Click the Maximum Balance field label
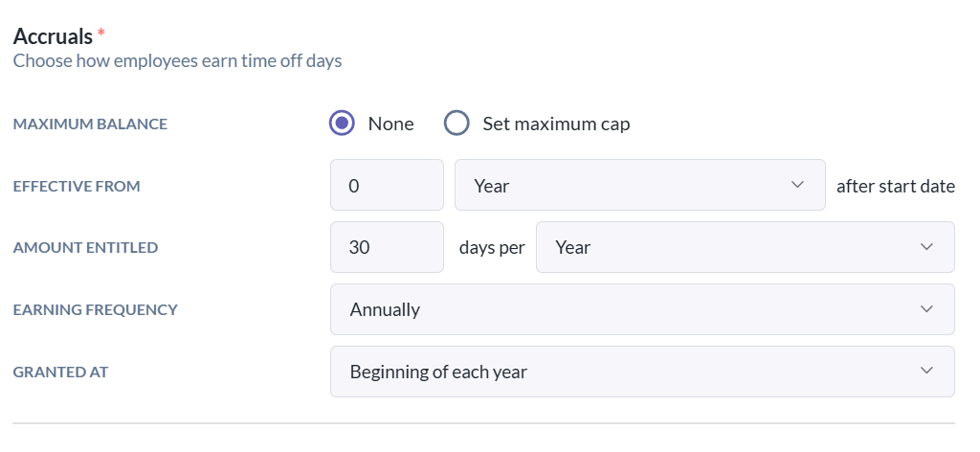The image size is (980, 452). click(x=91, y=124)
